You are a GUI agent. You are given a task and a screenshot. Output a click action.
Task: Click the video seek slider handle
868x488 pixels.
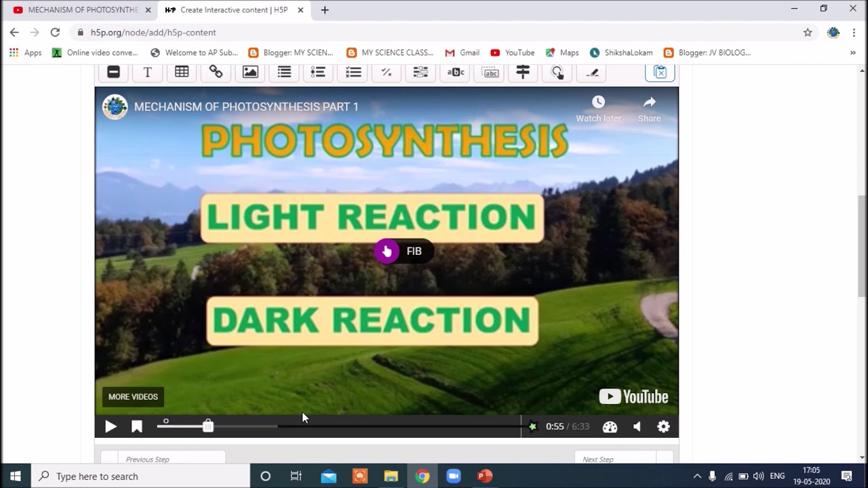click(x=208, y=426)
